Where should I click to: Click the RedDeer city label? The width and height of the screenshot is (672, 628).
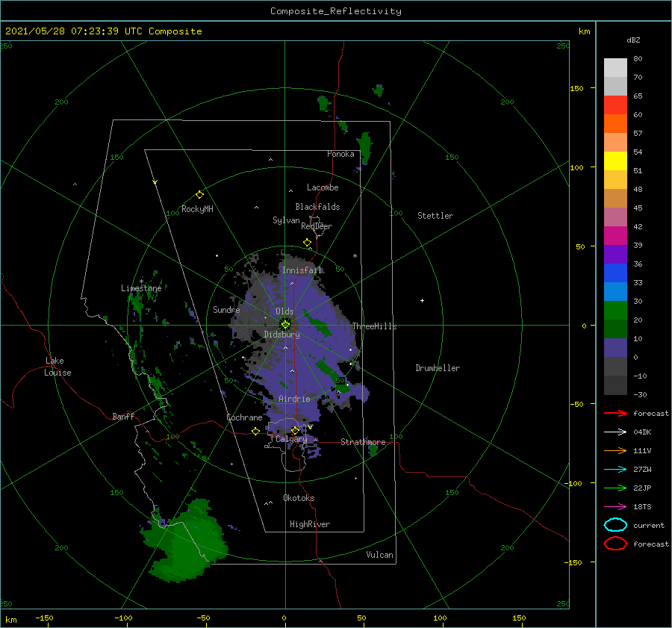click(x=317, y=226)
